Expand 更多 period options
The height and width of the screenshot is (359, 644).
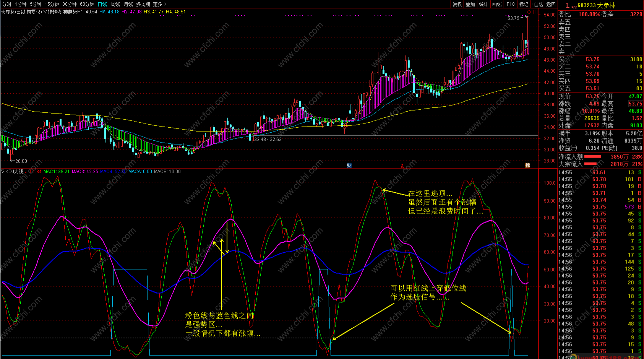click(159, 4)
